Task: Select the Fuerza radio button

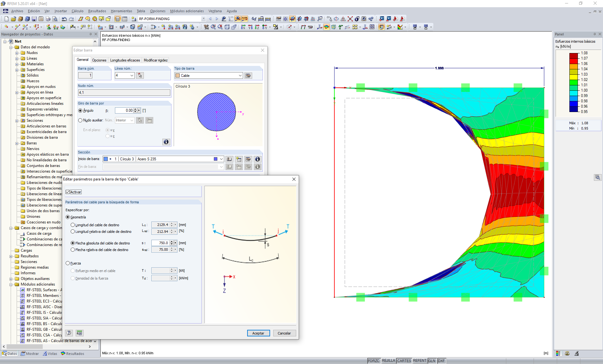Action: coord(68,263)
